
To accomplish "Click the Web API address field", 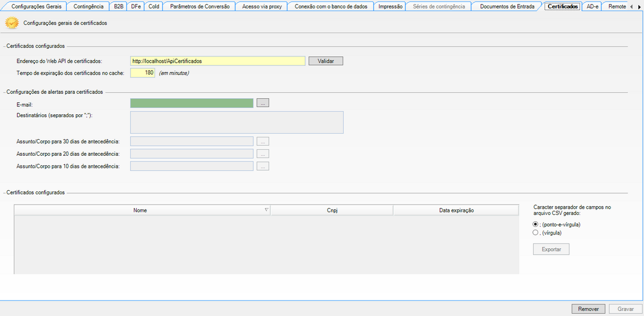I will pyautogui.click(x=218, y=61).
